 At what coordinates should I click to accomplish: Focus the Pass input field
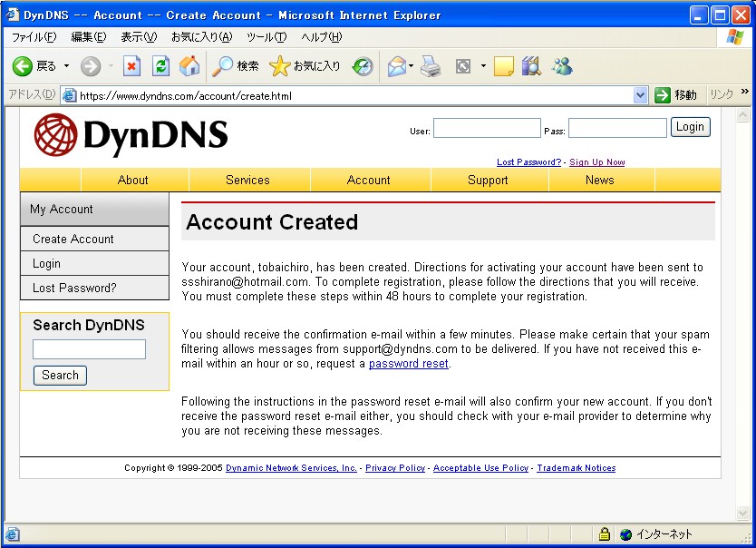(617, 128)
